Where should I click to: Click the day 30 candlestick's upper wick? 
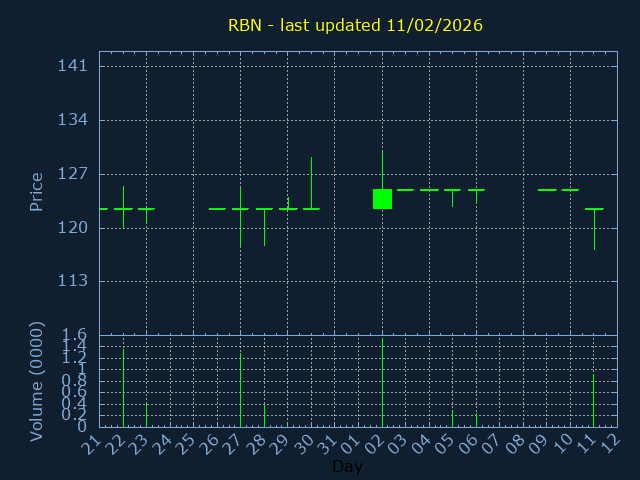coord(311,180)
